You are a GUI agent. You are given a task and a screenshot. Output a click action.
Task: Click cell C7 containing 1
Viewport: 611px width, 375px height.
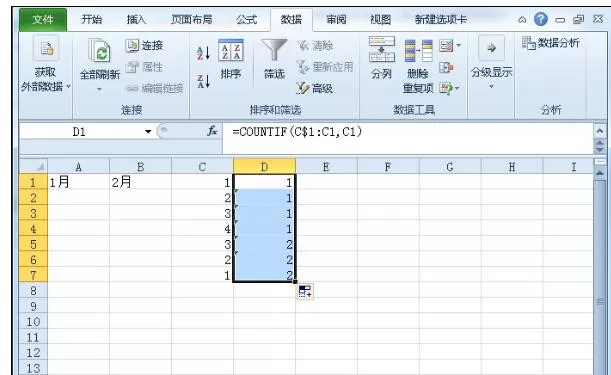click(202, 275)
